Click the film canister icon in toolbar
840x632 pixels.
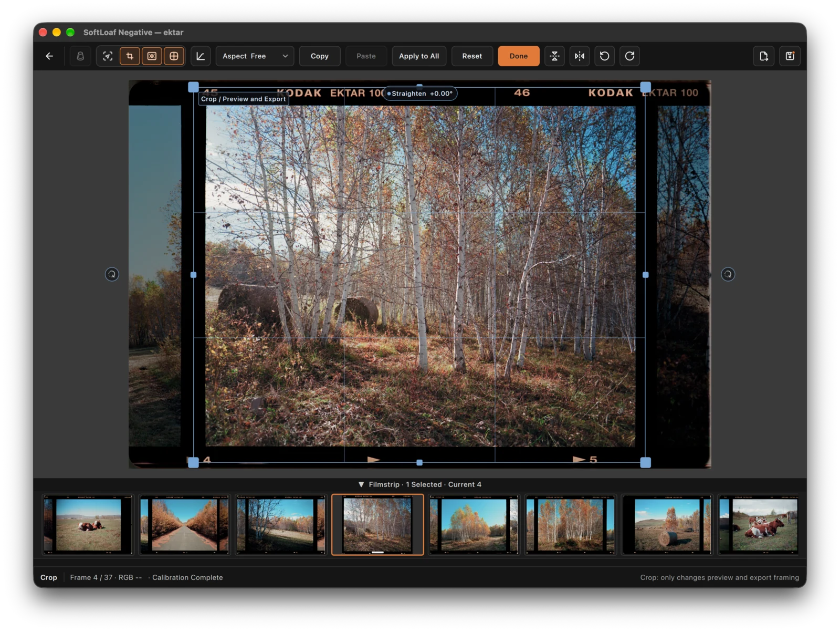pos(80,56)
